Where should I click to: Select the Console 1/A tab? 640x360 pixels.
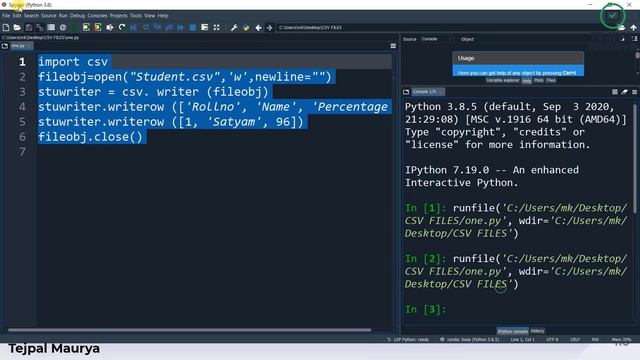pos(427,92)
